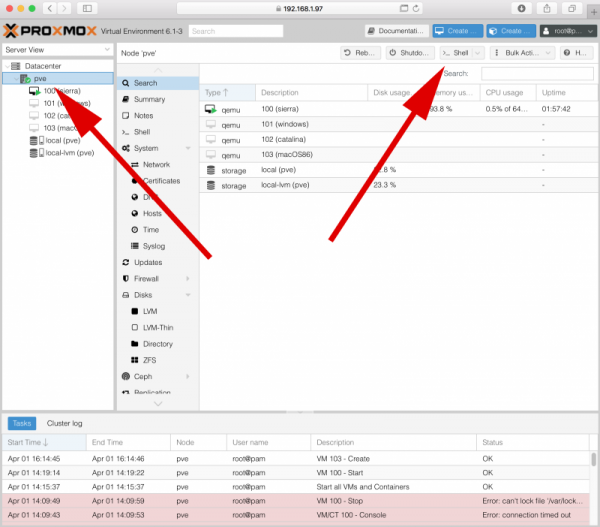Screen dimensions: 600x527
Task: Select the 102 (catalina) table row
Action: click(399, 140)
